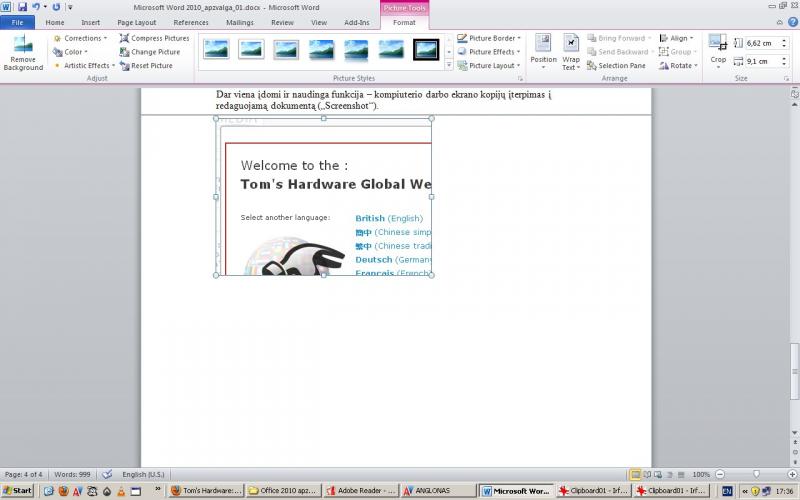Click Reset Picture
Viewport: 800px width, 500px height.
tap(146, 66)
